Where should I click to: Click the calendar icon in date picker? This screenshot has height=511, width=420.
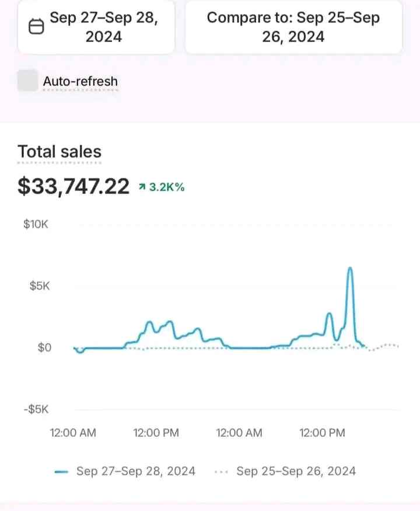pyautogui.click(x=36, y=27)
